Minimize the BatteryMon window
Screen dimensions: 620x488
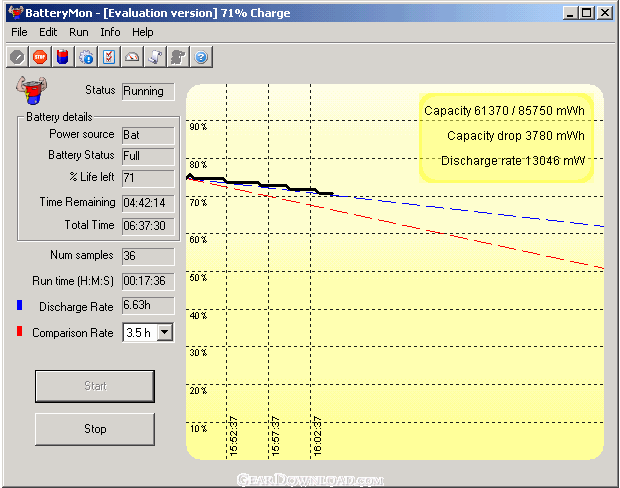570,13
